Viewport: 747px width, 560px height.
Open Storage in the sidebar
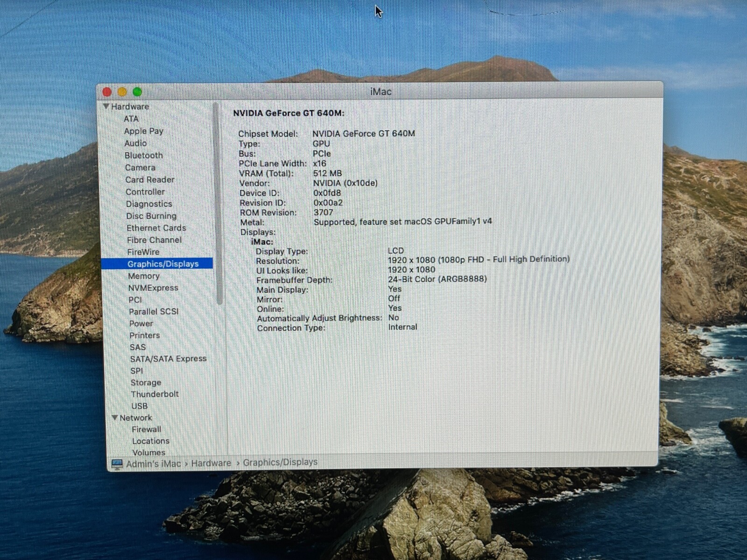146,382
